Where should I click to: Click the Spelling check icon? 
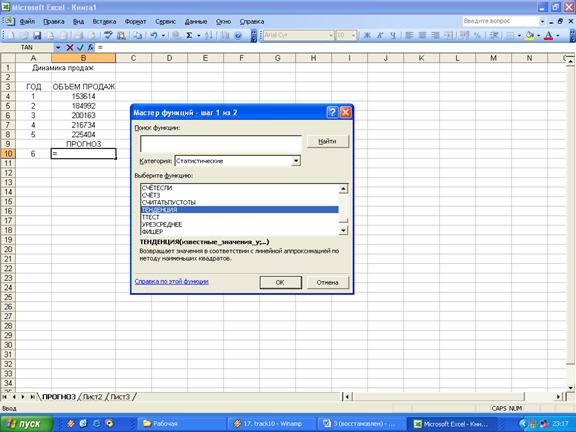(x=108, y=35)
